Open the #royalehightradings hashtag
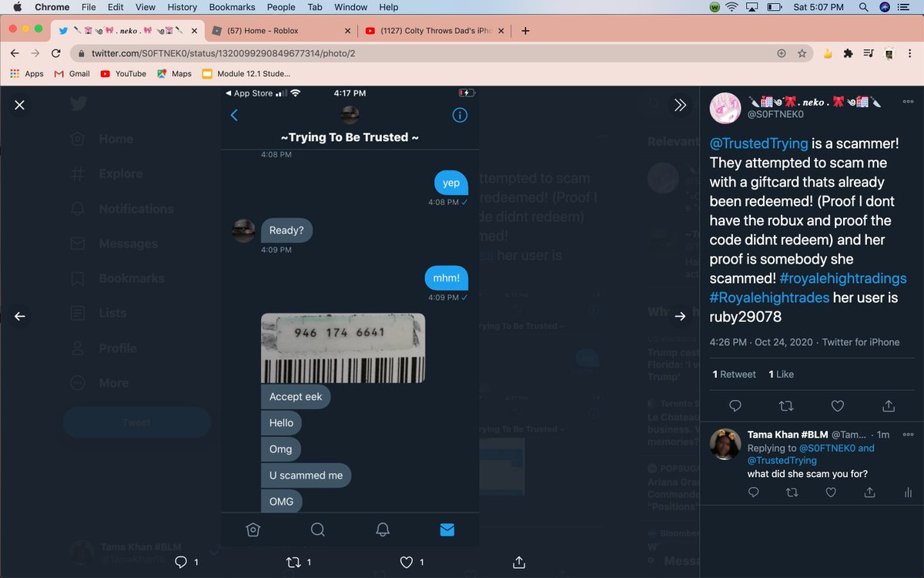Viewport: 924px width, 578px height. [x=843, y=278]
